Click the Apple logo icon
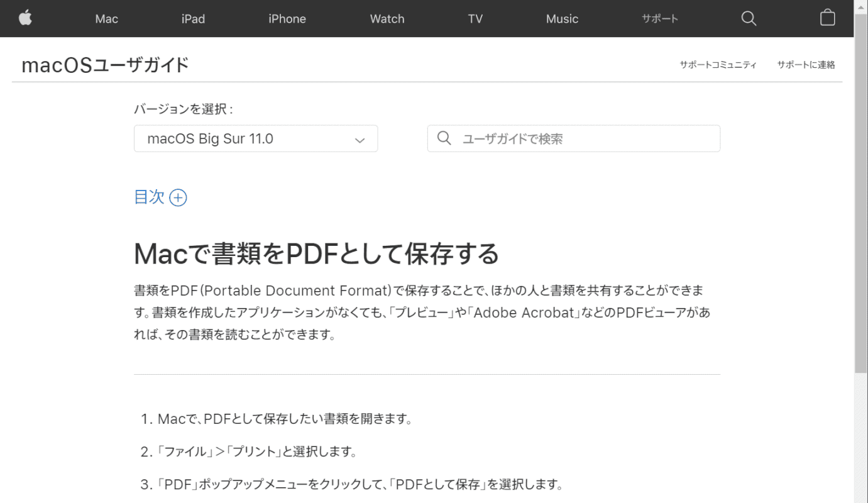The height and width of the screenshot is (503, 868). pos(25,18)
